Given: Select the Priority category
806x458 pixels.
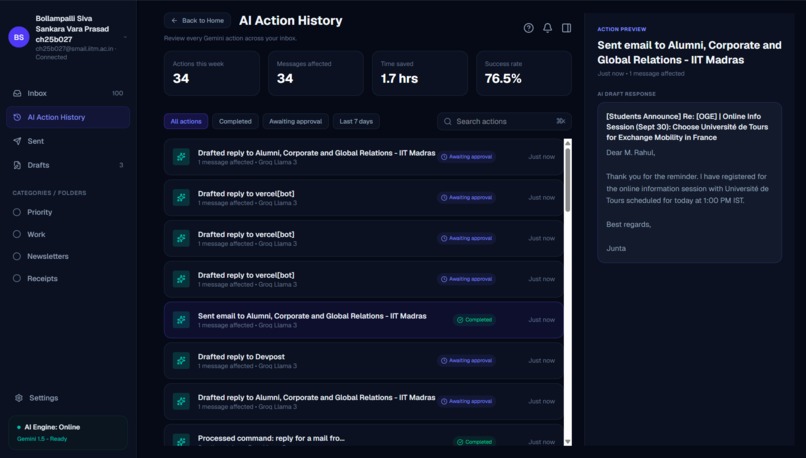Looking at the screenshot, I should coord(68,212).
